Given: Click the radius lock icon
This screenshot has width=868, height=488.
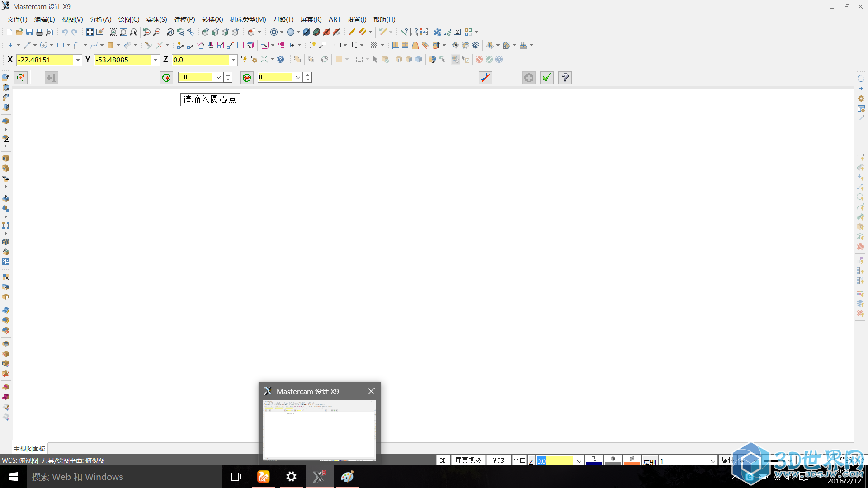Looking at the screenshot, I should pyautogui.click(x=166, y=78).
